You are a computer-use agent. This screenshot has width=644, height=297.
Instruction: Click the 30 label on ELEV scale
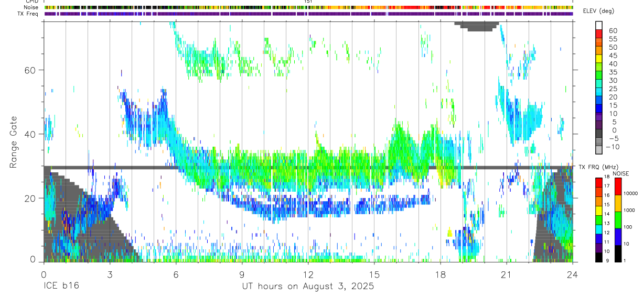tap(613, 80)
